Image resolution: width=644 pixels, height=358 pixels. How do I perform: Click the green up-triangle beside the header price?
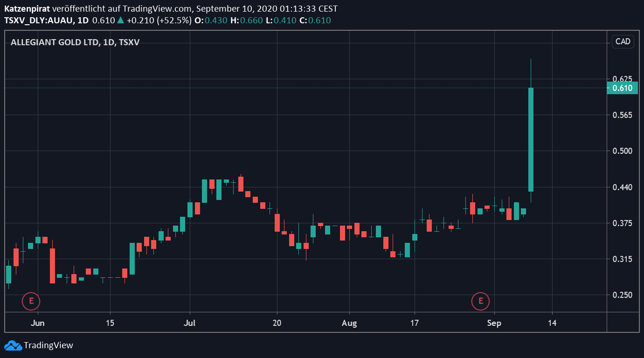120,20
